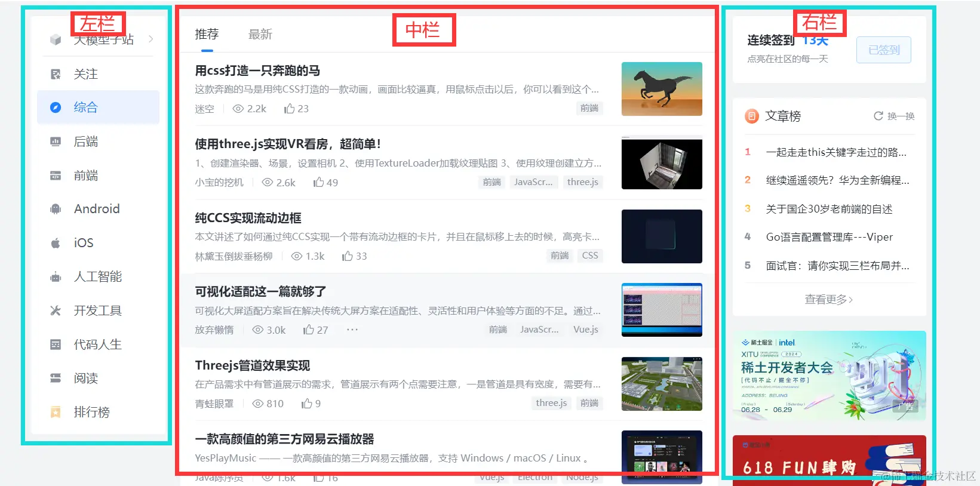The image size is (980, 486).
Task: Click the 前端 code icon
Action: tap(56, 176)
